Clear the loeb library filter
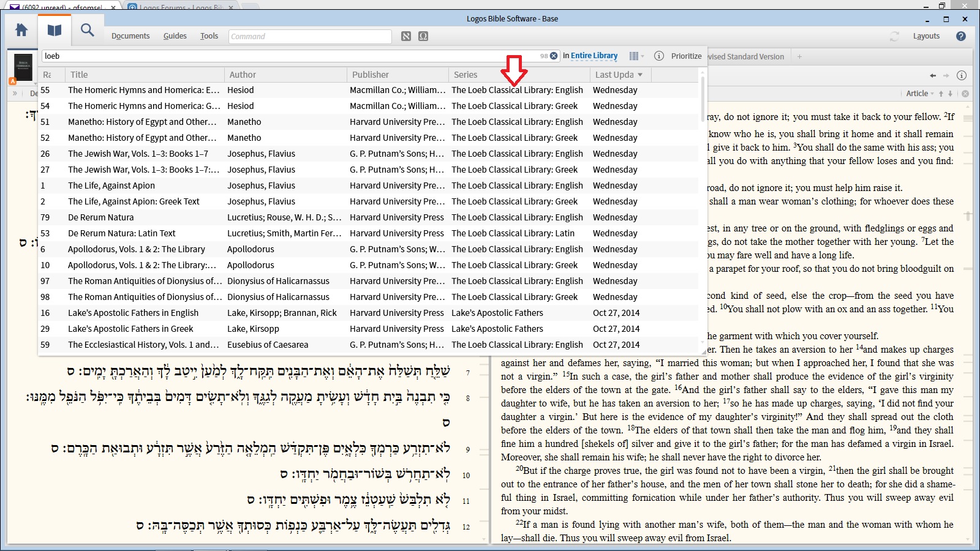Viewport: 980px width, 551px height. [x=554, y=56]
